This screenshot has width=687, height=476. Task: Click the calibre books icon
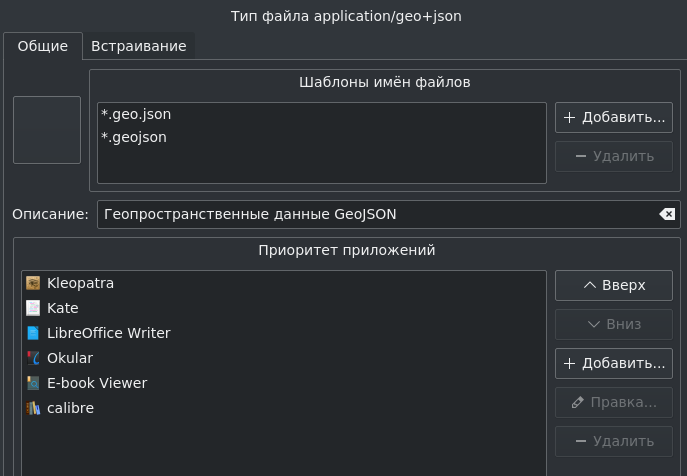click(x=33, y=408)
